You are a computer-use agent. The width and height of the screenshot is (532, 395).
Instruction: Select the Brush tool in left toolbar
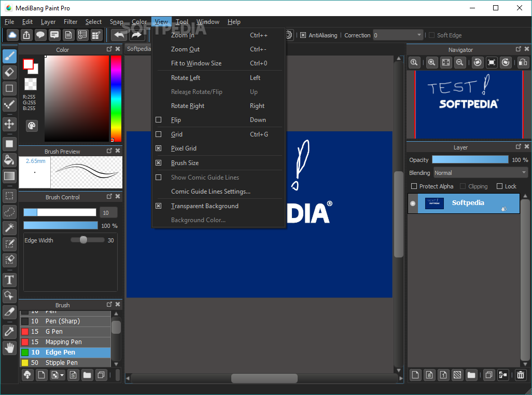(x=9, y=56)
